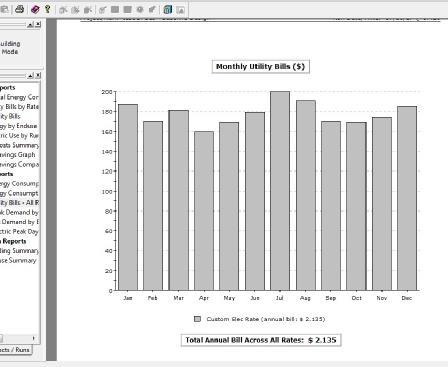Open the purple help book icon
The height and width of the screenshot is (367, 448).
[35, 9]
